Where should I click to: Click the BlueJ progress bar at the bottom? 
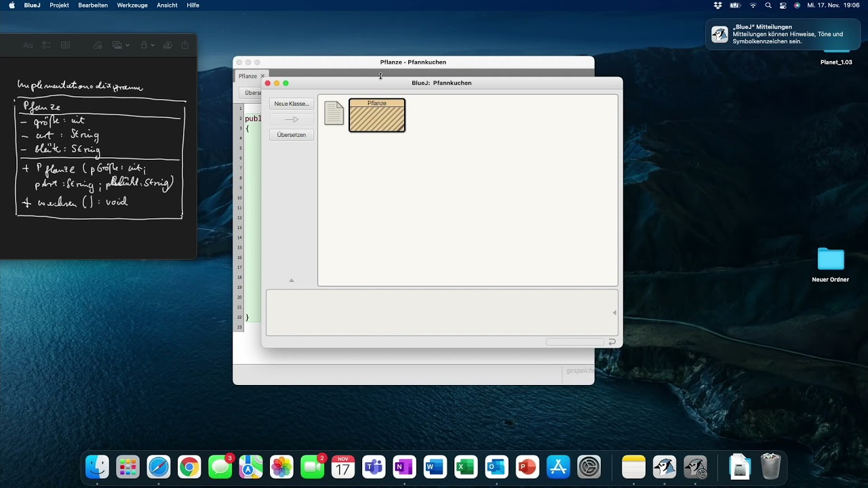[575, 342]
